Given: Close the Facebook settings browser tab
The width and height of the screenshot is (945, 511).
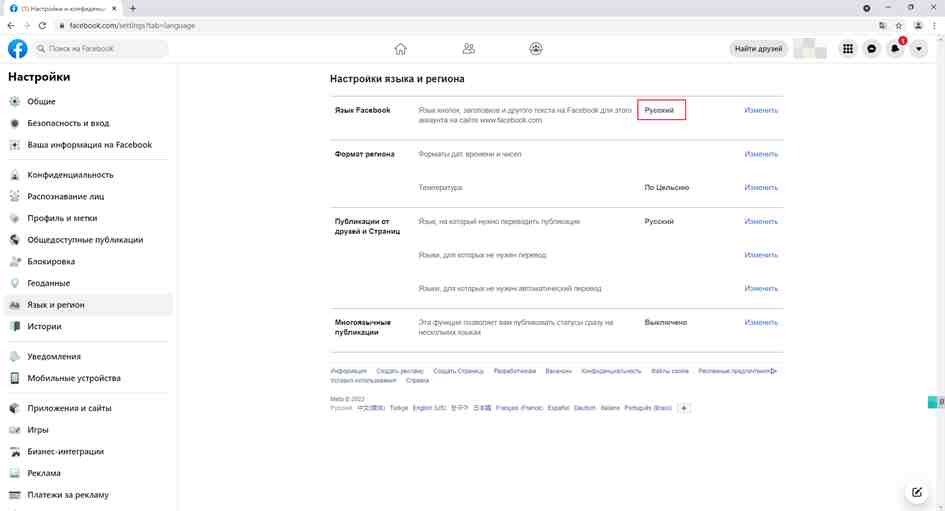Looking at the screenshot, I should (114, 8).
